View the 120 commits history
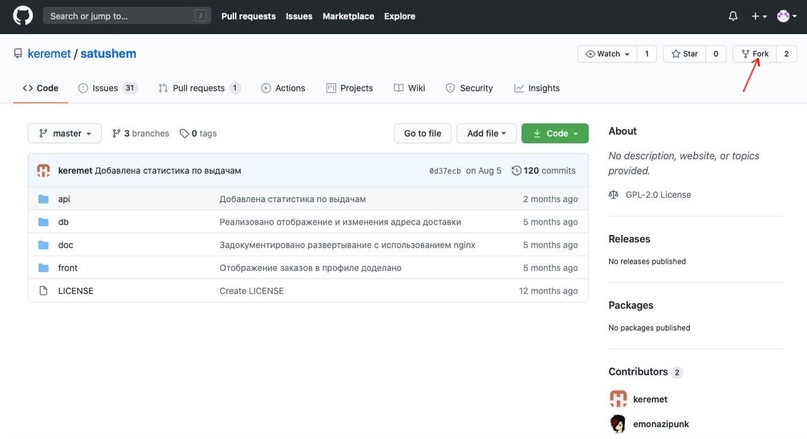The height and width of the screenshot is (439, 807). click(x=543, y=171)
